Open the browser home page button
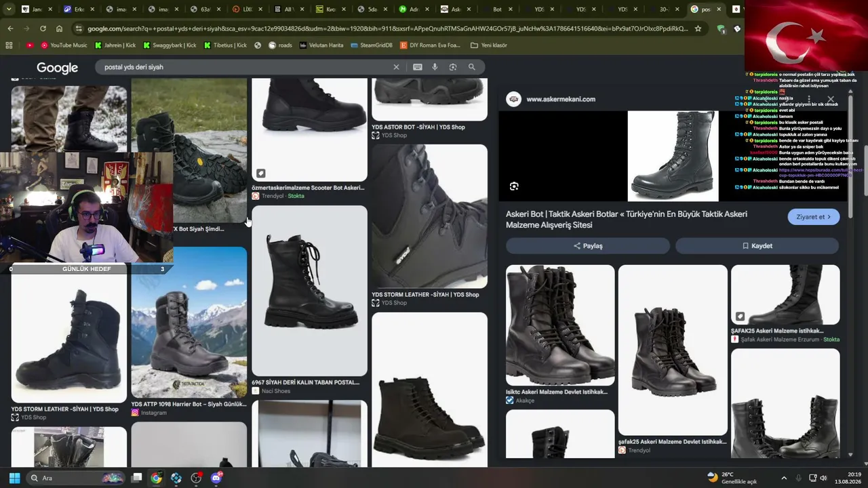Screen dimensions: 868x488 coord(59,28)
